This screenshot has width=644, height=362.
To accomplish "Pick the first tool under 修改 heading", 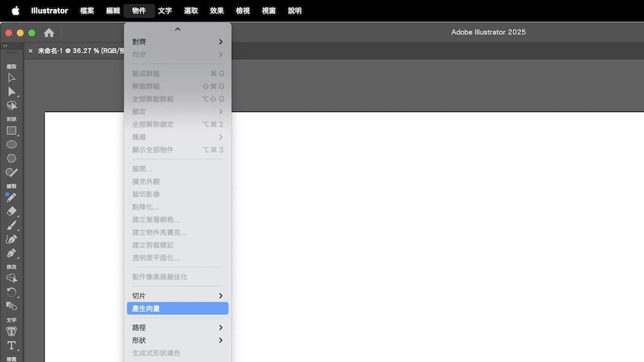I will coord(12,278).
